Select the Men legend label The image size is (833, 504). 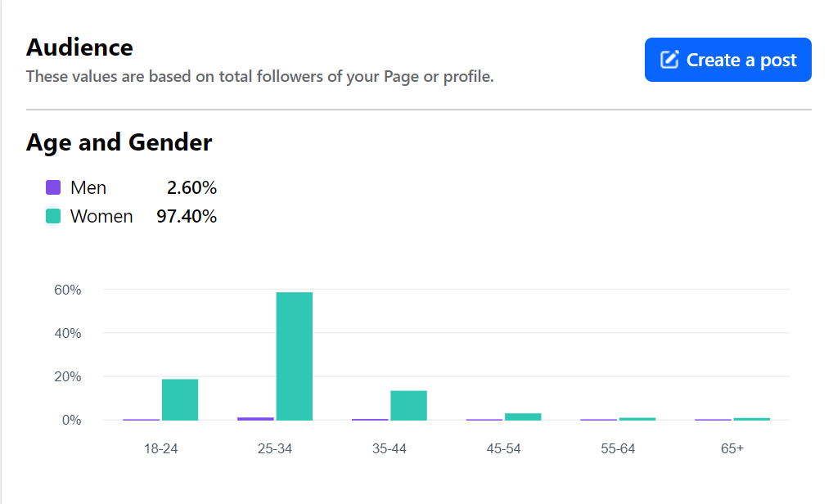(x=88, y=188)
